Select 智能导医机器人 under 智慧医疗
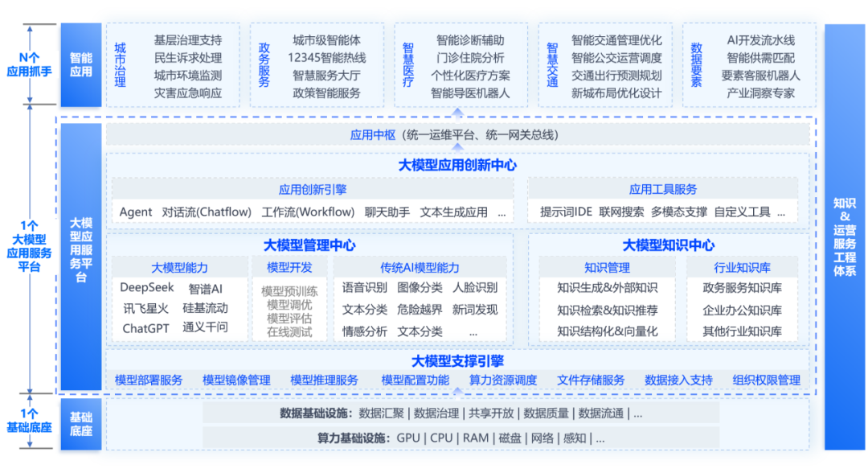Viewport: 868px width, 473px height. (x=470, y=93)
